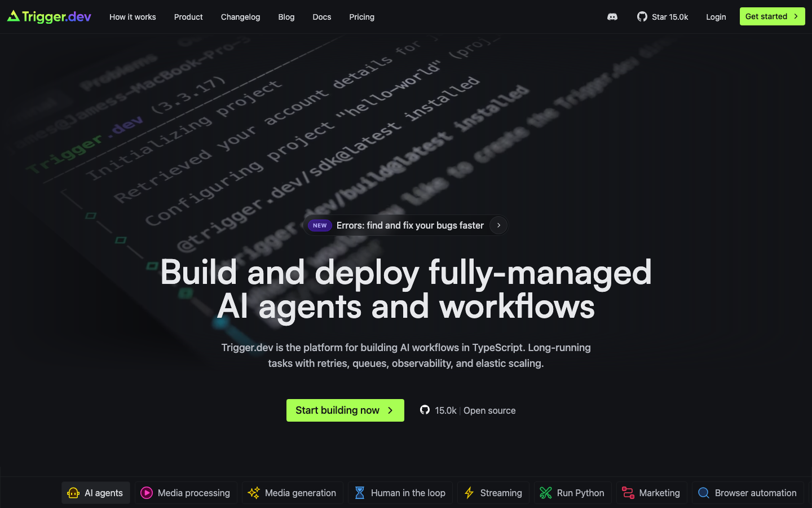Click the arrow in Errors announcement banner
This screenshot has width=812, height=508.
pos(498,225)
